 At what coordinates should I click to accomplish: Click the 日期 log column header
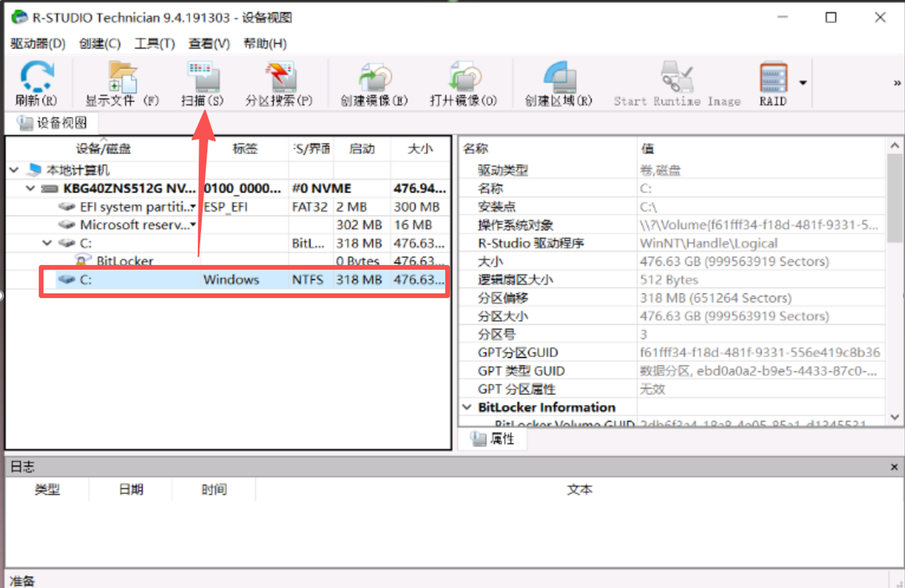pos(131,490)
